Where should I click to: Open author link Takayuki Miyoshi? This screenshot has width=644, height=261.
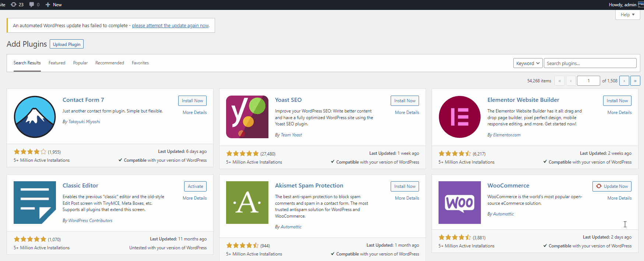point(84,122)
